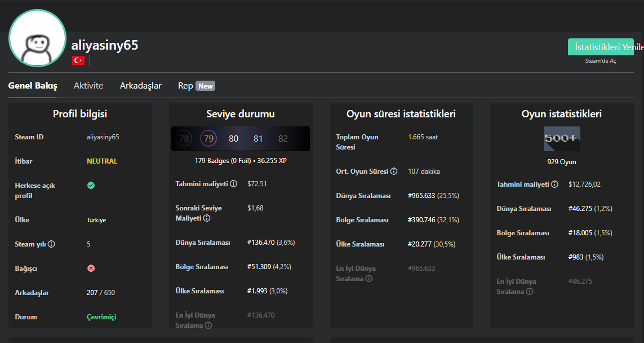The height and width of the screenshot is (343, 644).
Task: Show info for Ort. Oyun Süresi
Action: (x=394, y=171)
